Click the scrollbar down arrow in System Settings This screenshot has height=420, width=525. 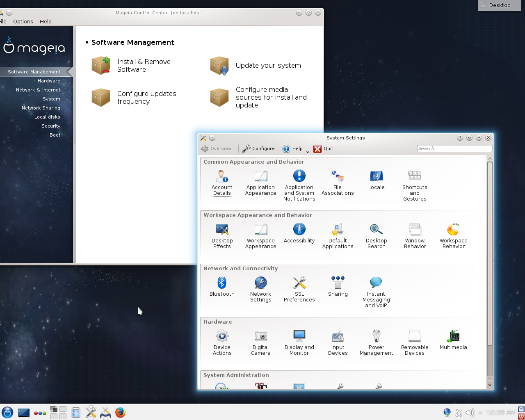click(490, 385)
